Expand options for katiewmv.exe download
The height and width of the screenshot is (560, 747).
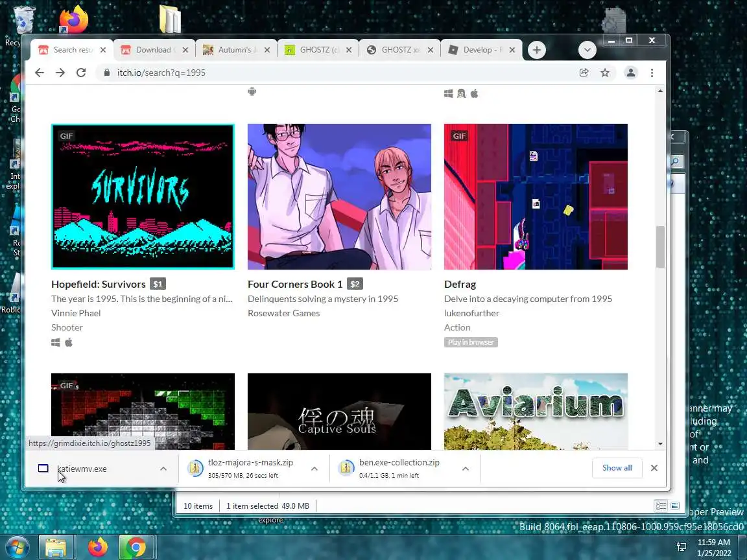(163, 469)
